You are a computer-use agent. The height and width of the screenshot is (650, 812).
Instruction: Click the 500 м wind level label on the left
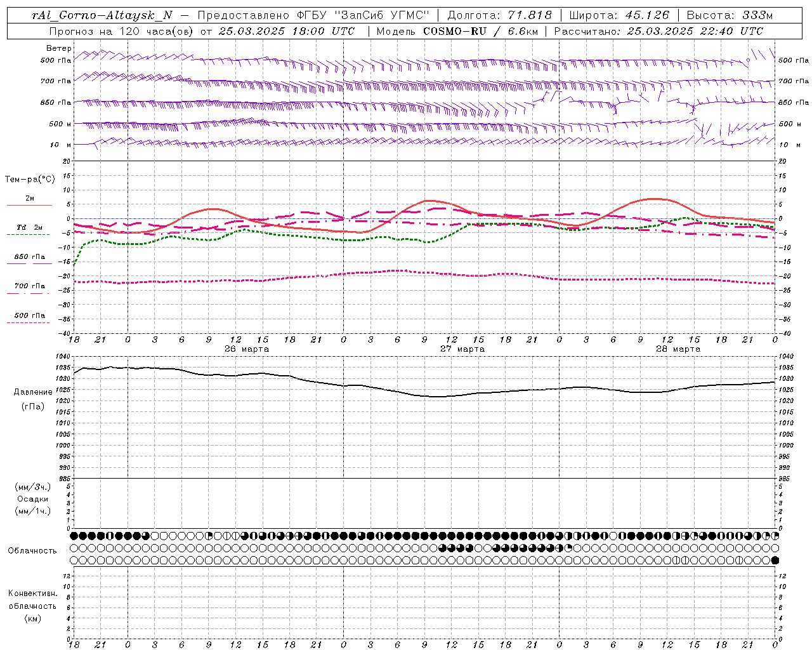pyautogui.click(x=60, y=124)
